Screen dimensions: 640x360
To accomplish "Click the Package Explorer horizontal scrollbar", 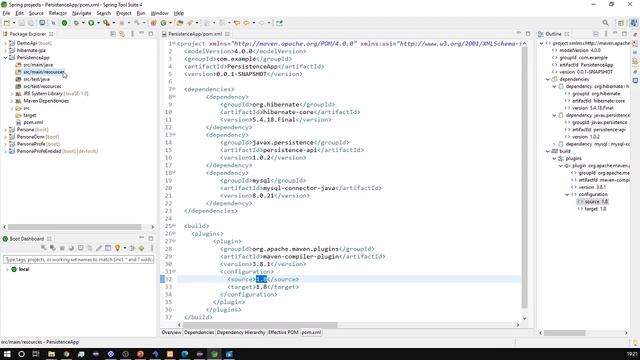I will click(74, 227).
